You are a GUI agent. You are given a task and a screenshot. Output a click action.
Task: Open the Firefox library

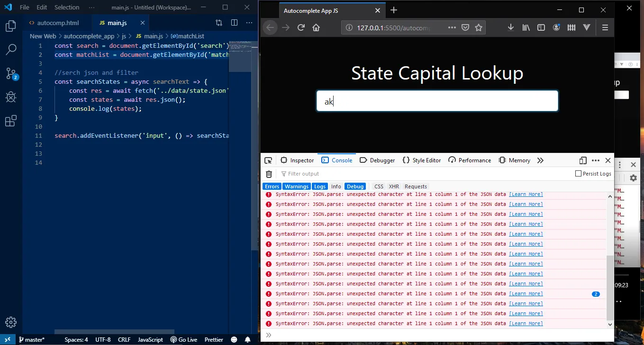click(526, 27)
